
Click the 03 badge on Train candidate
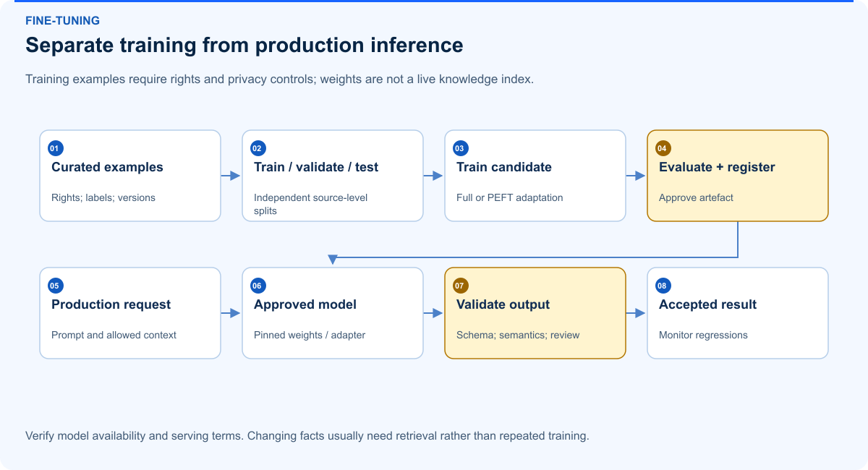(x=460, y=148)
